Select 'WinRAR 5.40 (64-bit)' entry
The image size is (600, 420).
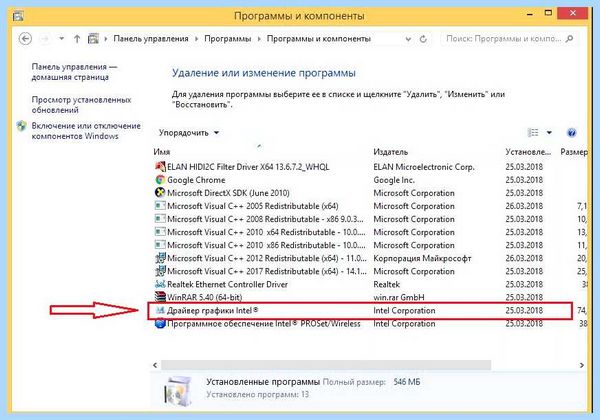(x=204, y=297)
